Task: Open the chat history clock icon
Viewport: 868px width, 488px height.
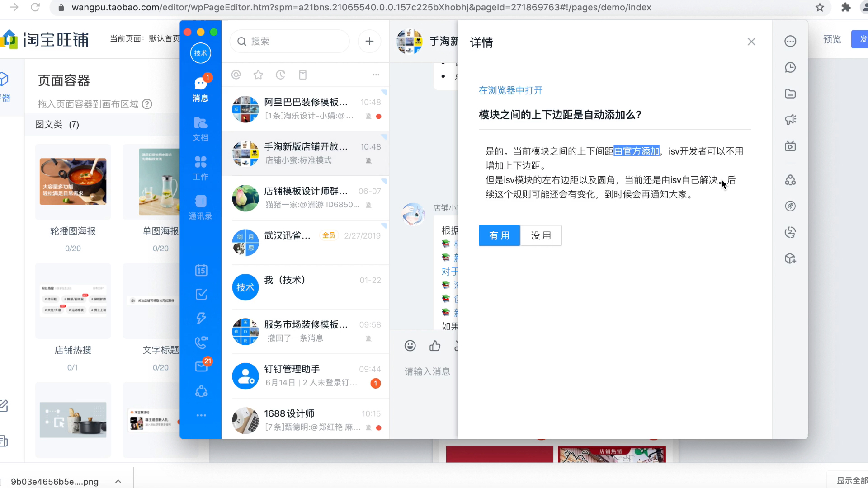Action: tap(790, 67)
